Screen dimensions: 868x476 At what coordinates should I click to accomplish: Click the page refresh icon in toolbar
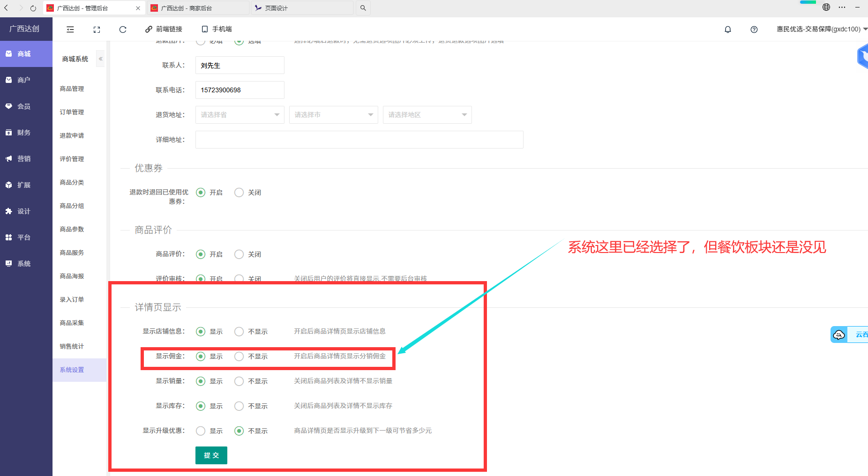(123, 30)
